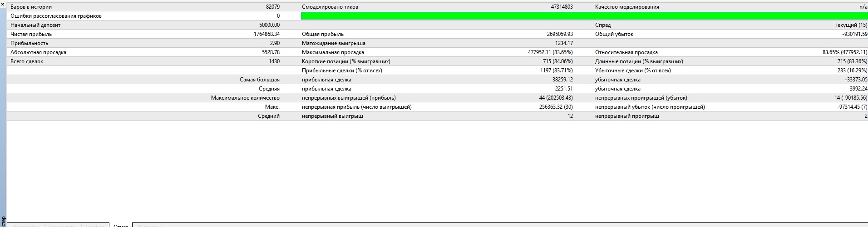Select the Баров в истории label
868x227 pixels.
[31, 7]
